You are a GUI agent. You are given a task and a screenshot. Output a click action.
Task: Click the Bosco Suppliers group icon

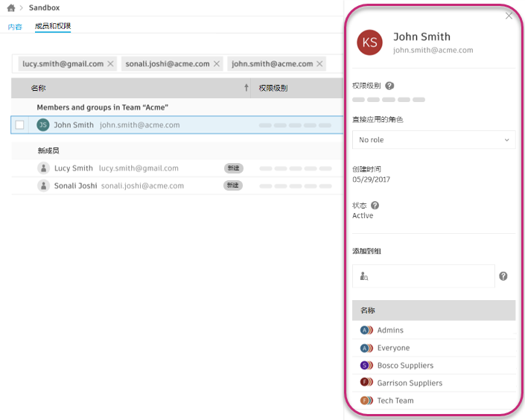[366, 366]
